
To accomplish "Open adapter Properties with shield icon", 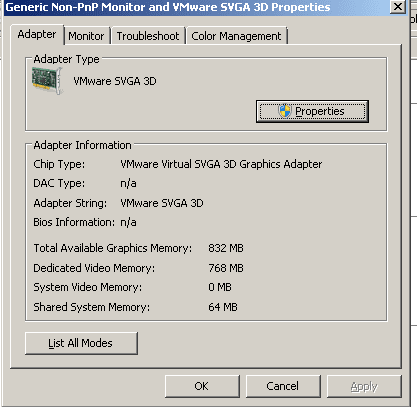I will click(312, 111).
